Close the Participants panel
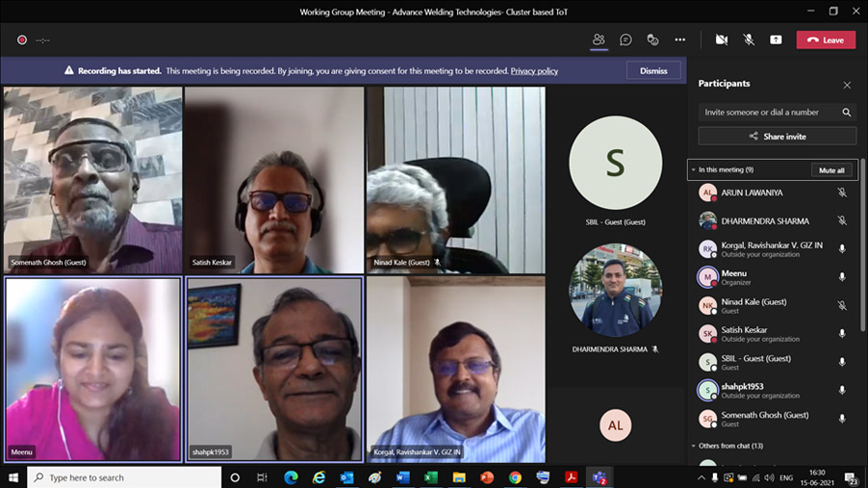 click(x=847, y=85)
